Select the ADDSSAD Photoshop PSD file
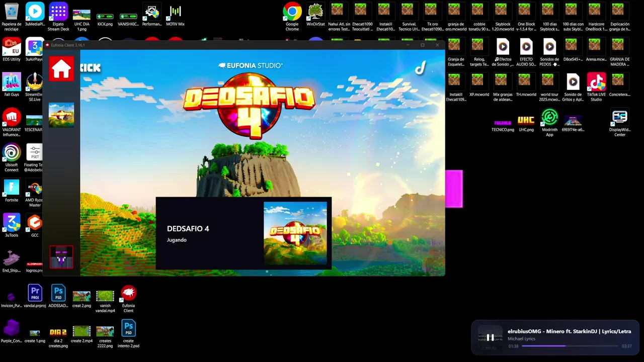This screenshot has height=362, width=644. point(58,296)
